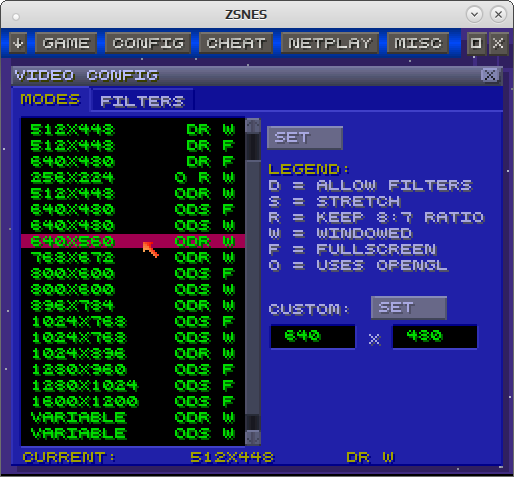Minimize the ZSNES window with chevron button
The image size is (514, 477).
pyautogui.click(x=474, y=15)
